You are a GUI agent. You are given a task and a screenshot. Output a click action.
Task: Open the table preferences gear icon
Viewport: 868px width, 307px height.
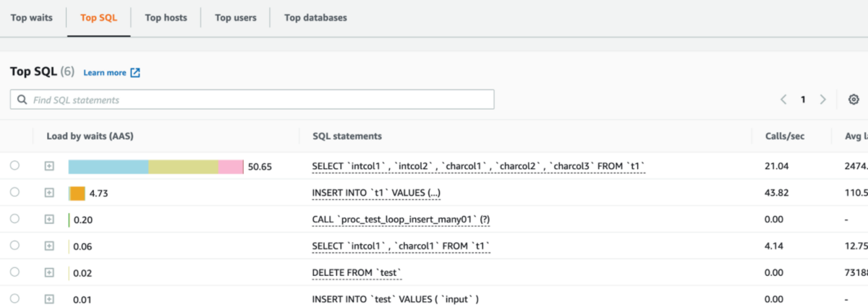tap(854, 100)
